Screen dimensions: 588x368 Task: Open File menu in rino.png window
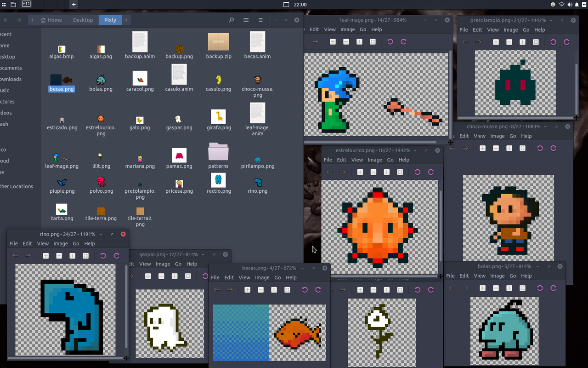(x=14, y=243)
